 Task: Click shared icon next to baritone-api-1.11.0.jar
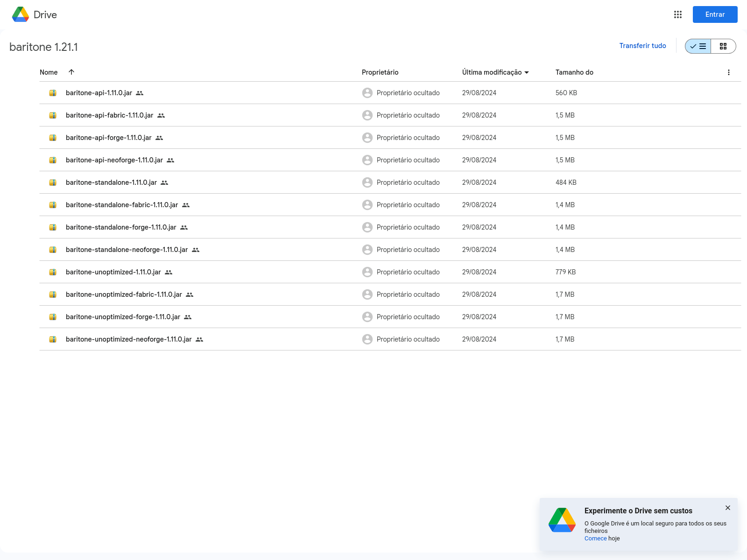coord(140,93)
